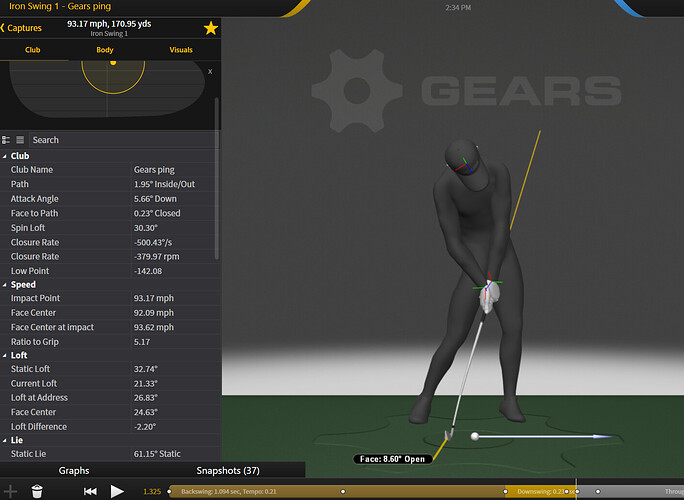
Task: Add a new snapshot with plus icon
Action: pyautogui.click(x=10, y=491)
